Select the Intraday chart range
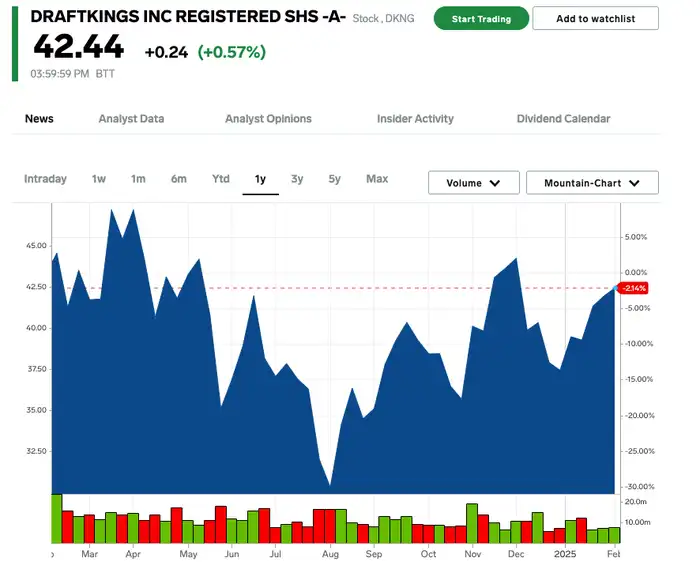Image resolution: width=700 pixels, height=573 pixels. pos(45,179)
